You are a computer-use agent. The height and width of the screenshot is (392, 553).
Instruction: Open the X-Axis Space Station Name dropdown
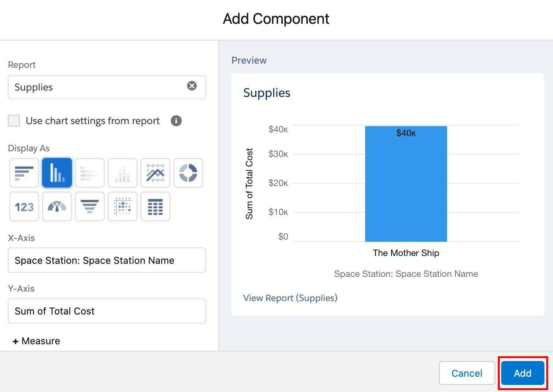[107, 260]
